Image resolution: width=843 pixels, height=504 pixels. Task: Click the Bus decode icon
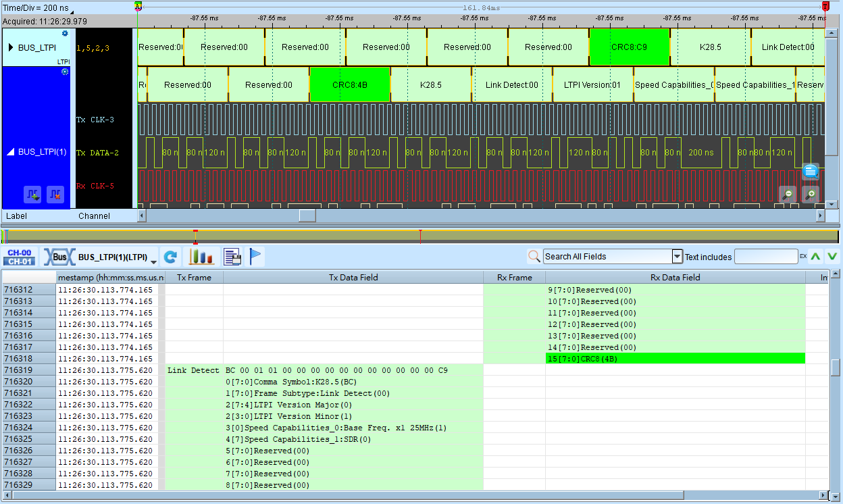59,257
